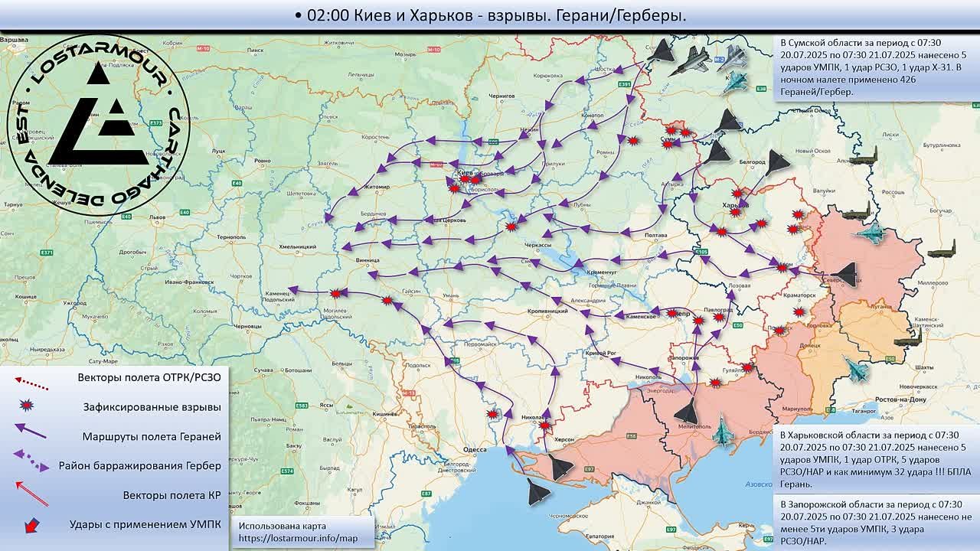Screen dimensions: 980x551
Task: Click the thin red КР vector legend arrow
Action: 31,494
